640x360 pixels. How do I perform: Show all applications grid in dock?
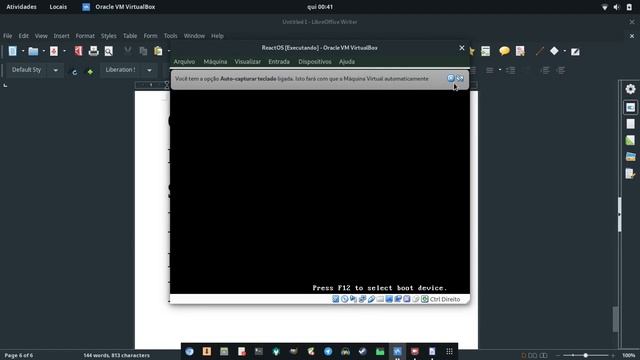449,351
